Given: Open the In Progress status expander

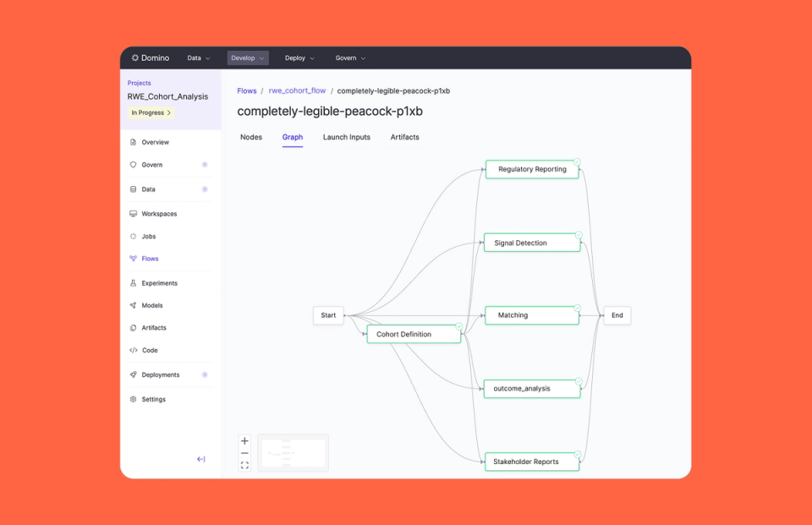Looking at the screenshot, I should (x=151, y=112).
